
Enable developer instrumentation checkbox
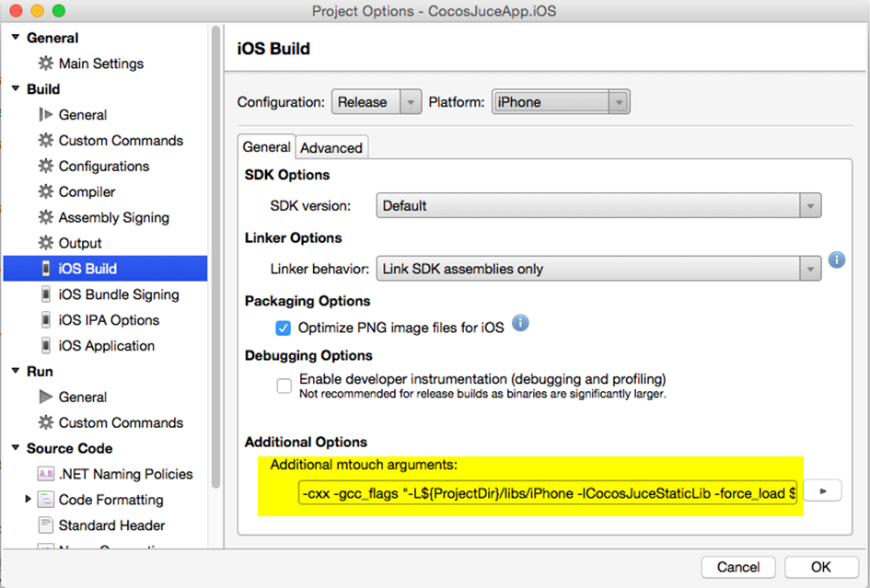coord(284,386)
